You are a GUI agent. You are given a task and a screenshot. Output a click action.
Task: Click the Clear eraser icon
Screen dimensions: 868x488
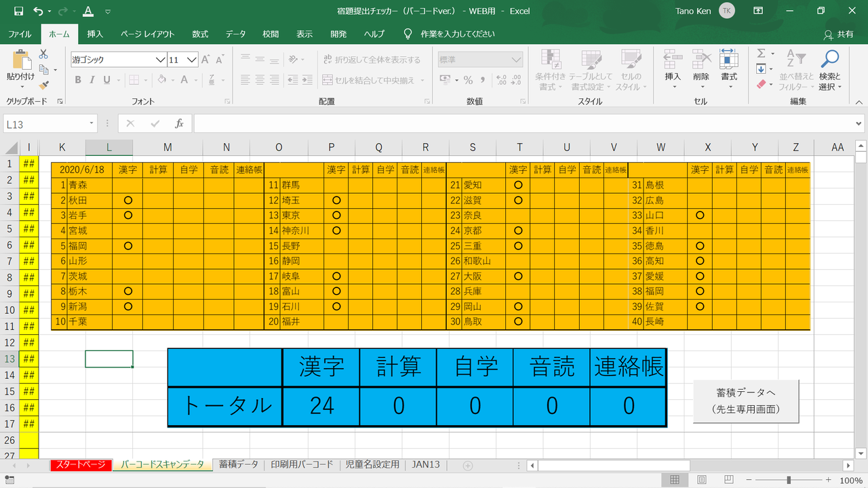click(761, 85)
